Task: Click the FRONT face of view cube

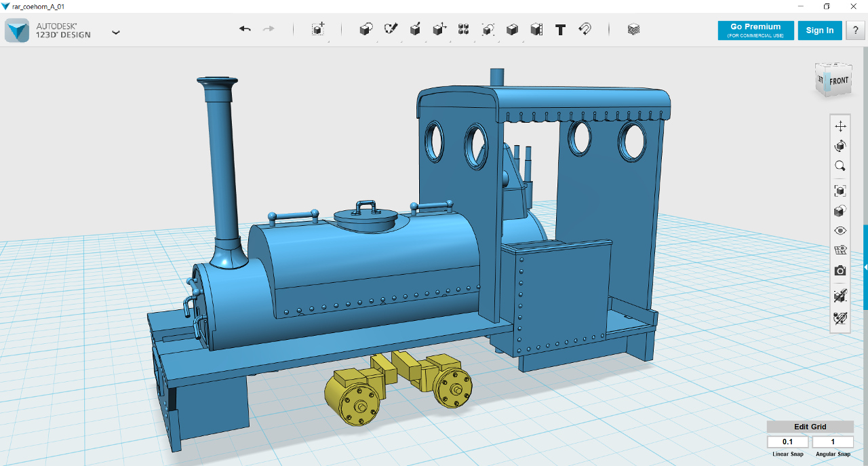Action: 839,81
